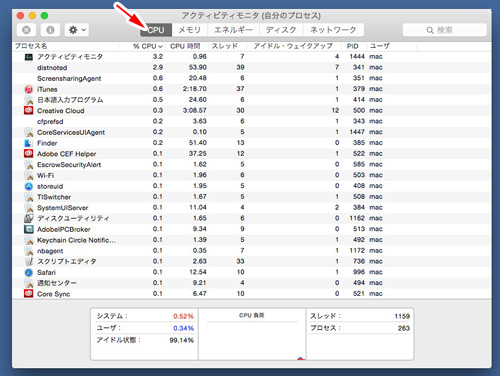The image size is (500, 376).
Task: Click the アイドル状態 value 99.14%
Action: (x=182, y=340)
